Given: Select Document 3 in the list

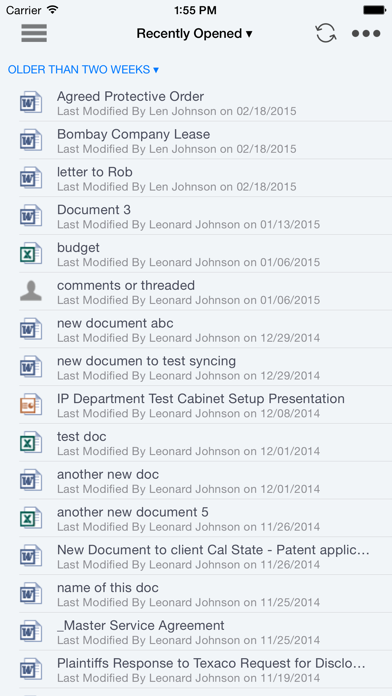Looking at the screenshot, I should click(x=206, y=216).
